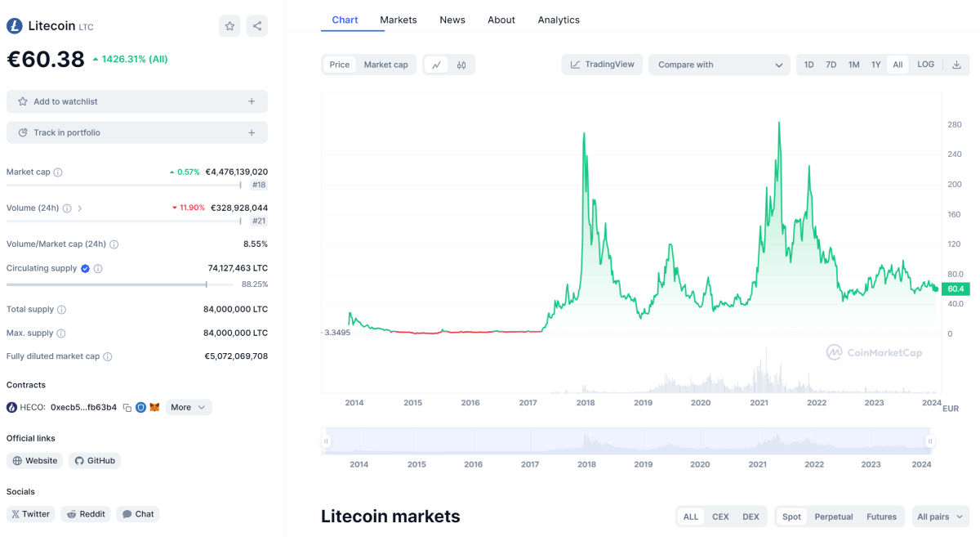Click the info icon next to Fully diluted market cap
The width and height of the screenshot is (980, 537).
[x=108, y=356]
